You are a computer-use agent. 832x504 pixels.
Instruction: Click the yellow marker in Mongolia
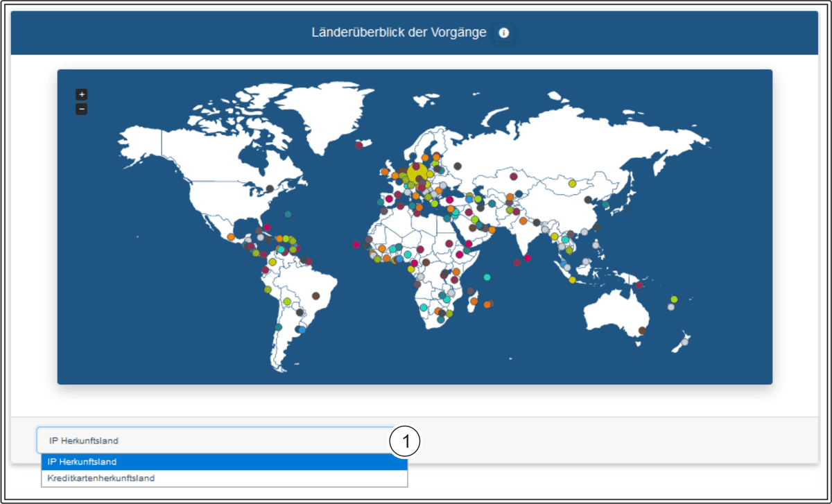(x=572, y=184)
